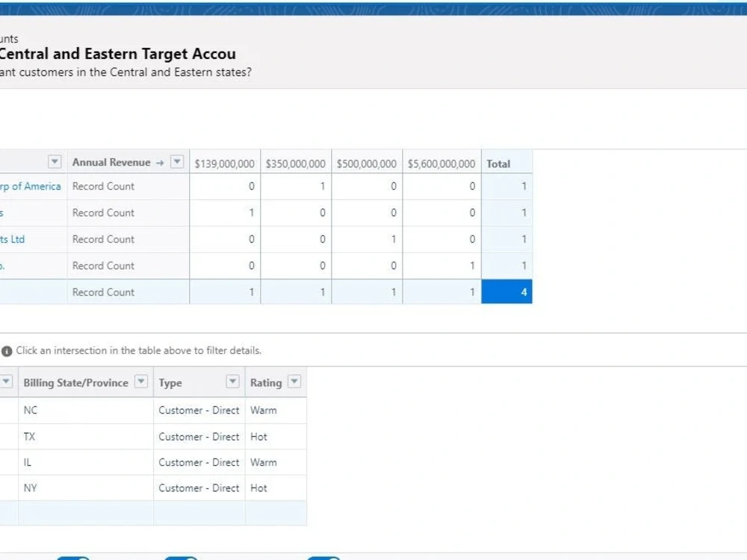Select the TX billing state cell
This screenshot has width=747, height=560.
[x=86, y=437]
